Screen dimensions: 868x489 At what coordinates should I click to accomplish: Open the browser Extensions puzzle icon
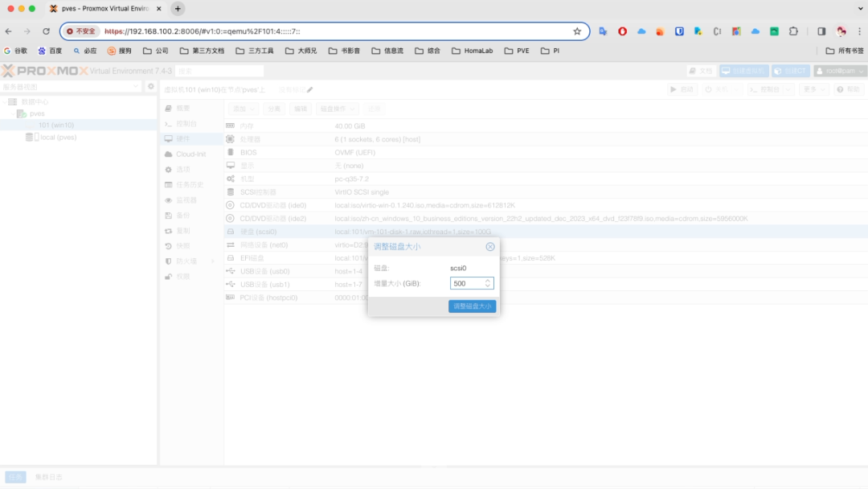[793, 31]
